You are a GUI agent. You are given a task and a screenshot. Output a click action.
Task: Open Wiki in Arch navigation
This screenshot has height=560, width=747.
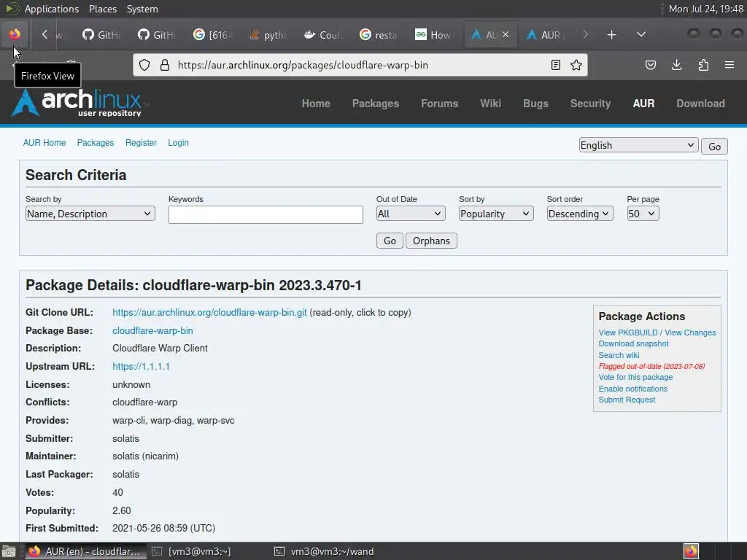click(x=490, y=104)
